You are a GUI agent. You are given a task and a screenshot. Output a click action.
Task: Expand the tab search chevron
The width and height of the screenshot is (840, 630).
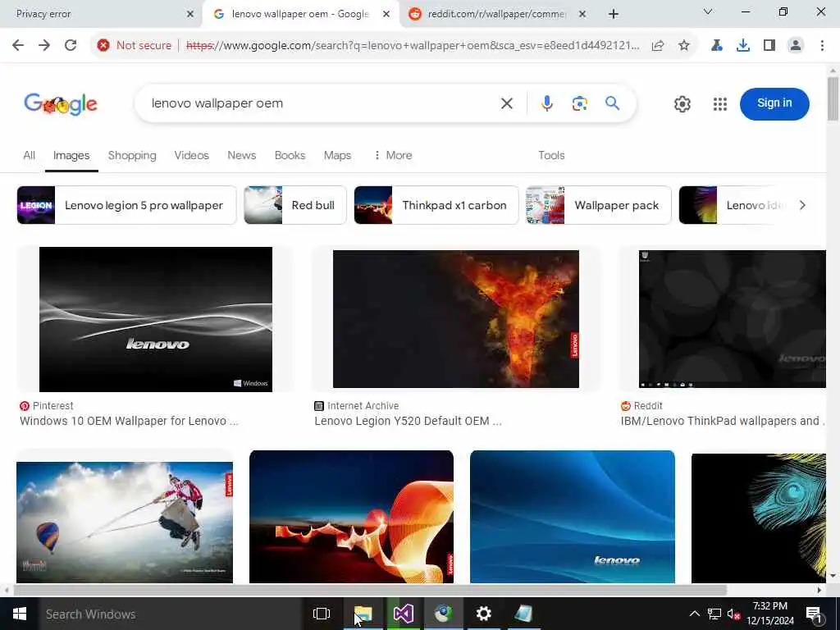click(708, 11)
